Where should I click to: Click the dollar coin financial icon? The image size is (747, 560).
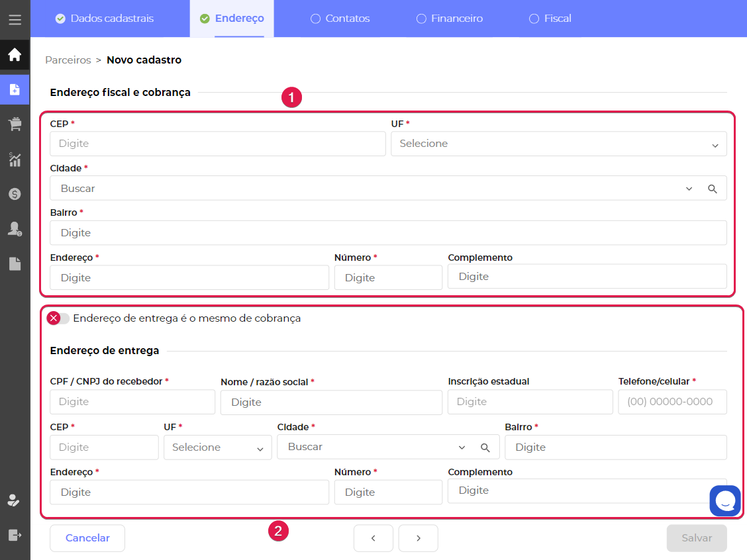[x=15, y=194]
